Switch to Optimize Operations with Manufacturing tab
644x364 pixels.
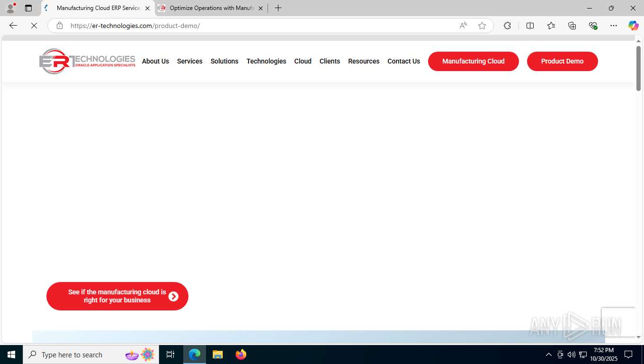pos(211,8)
